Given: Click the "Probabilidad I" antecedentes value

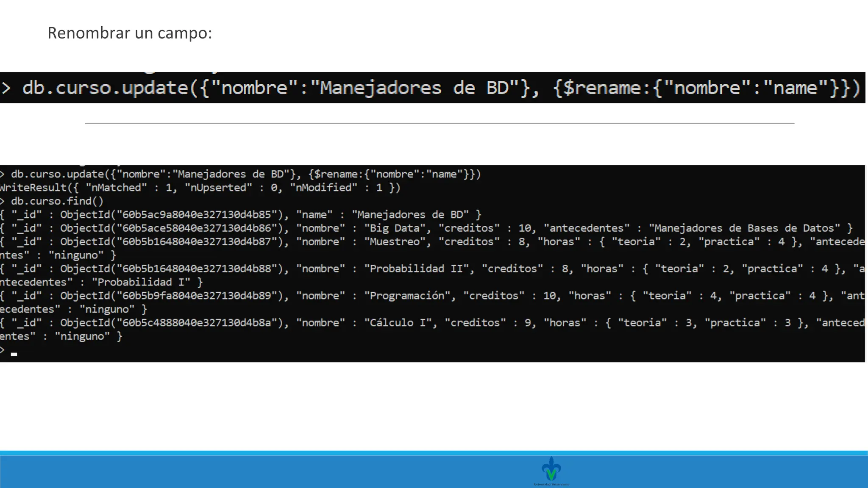Looking at the screenshot, I should click(141, 283).
